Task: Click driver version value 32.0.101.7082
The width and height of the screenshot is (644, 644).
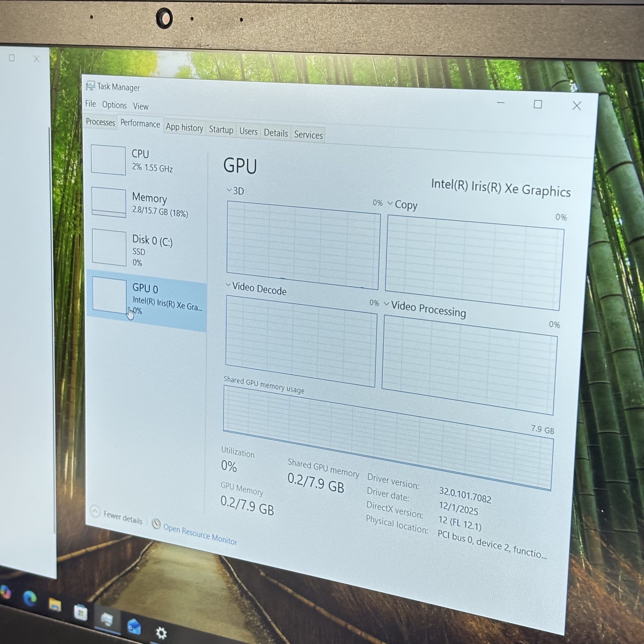Action: [465, 495]
